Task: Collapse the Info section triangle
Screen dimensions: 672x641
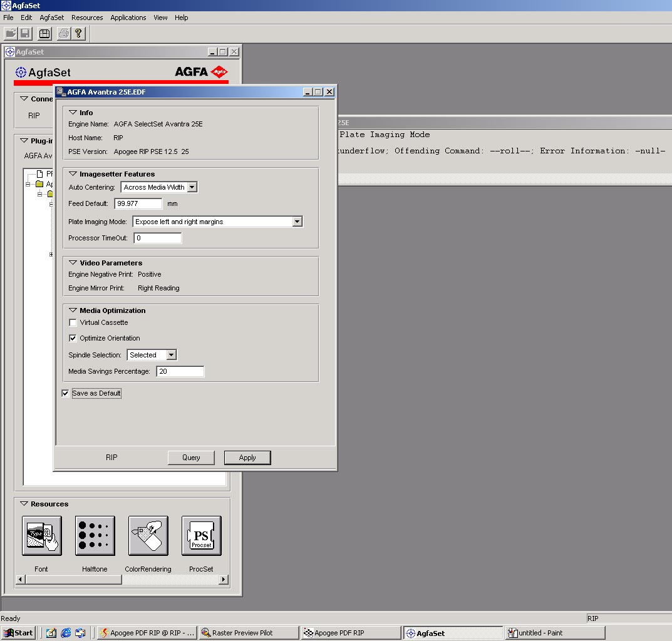Action: pyautogui.click(x=73, y=112)
